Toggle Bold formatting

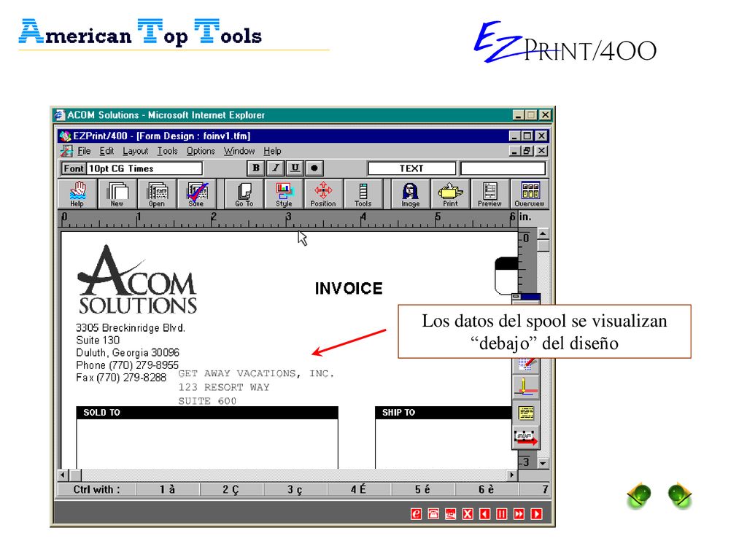tap(256, 168)
